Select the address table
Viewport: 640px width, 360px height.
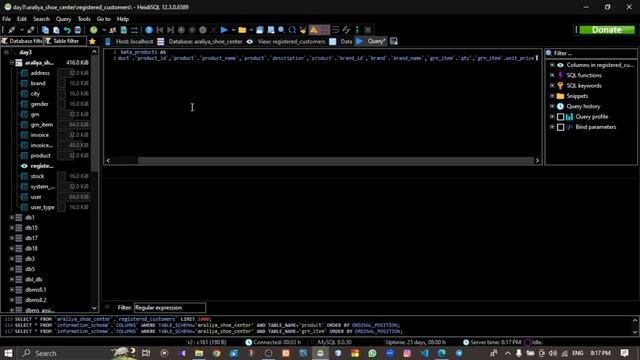click(40, 73)
